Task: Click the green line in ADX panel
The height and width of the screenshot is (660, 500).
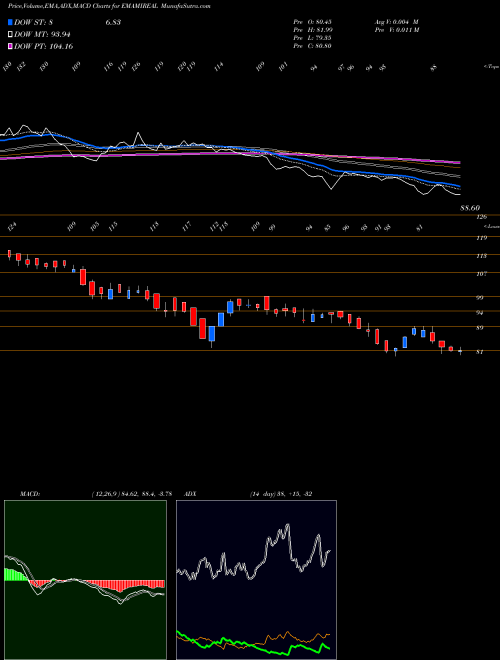Action: click(253, 644)
